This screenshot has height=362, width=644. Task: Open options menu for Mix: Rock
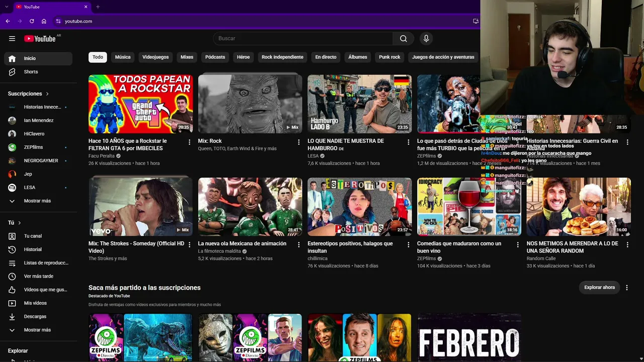click(x=299, y=142)
